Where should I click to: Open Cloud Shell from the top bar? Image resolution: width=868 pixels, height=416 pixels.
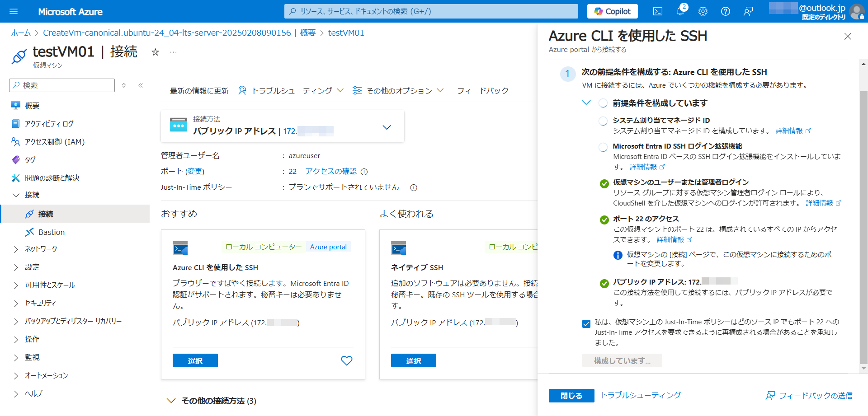(x=658, y=11)
